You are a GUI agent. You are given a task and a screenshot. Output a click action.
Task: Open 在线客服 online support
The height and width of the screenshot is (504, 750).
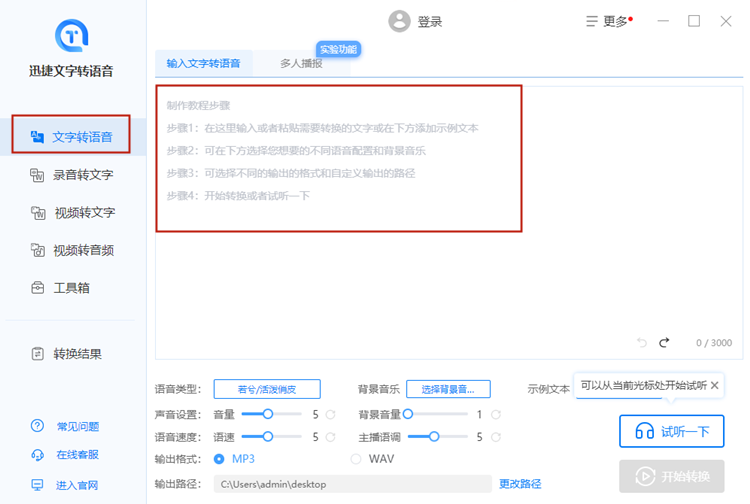click(77, 455)
